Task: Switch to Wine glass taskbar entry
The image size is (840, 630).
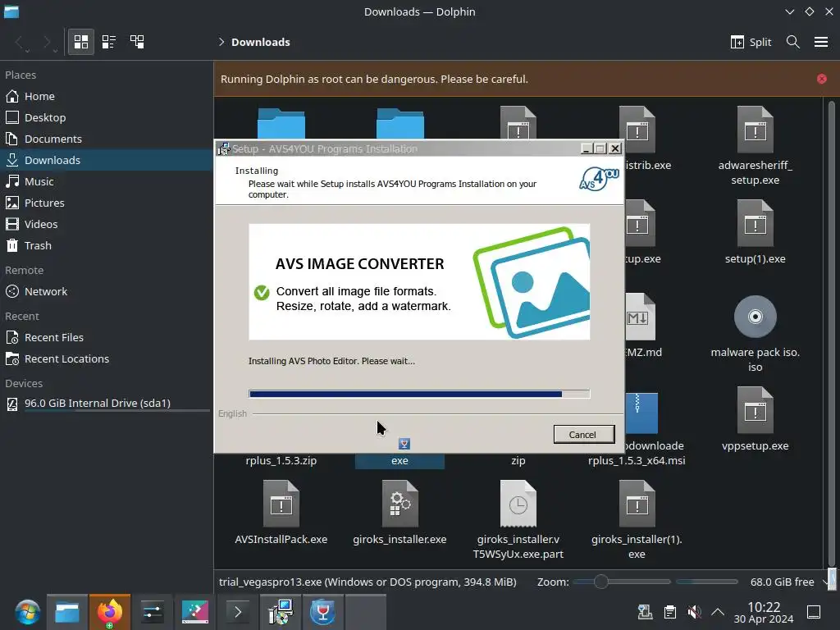Action: coord(322,612)
